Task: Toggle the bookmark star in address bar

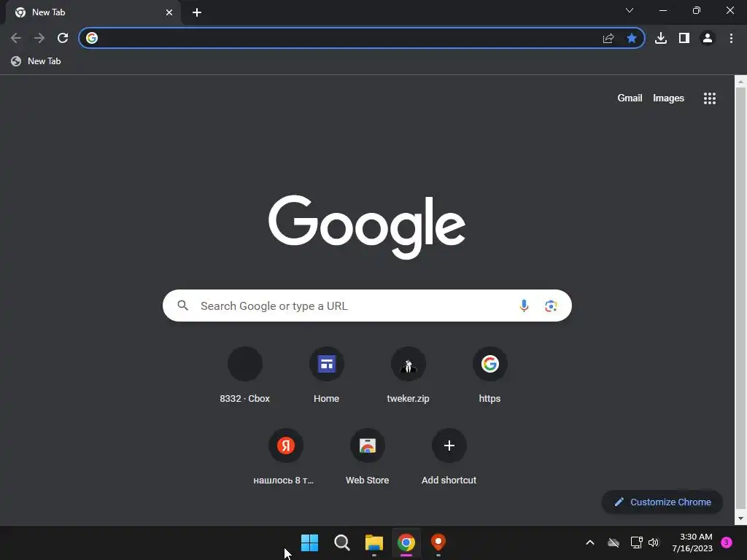Action: [x=632, y=38]
